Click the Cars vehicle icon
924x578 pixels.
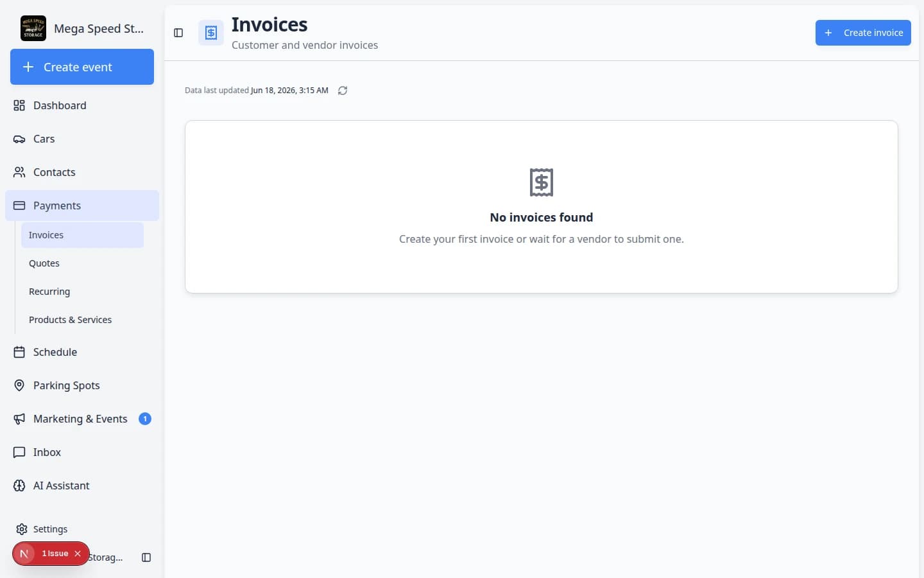[19, 139]
